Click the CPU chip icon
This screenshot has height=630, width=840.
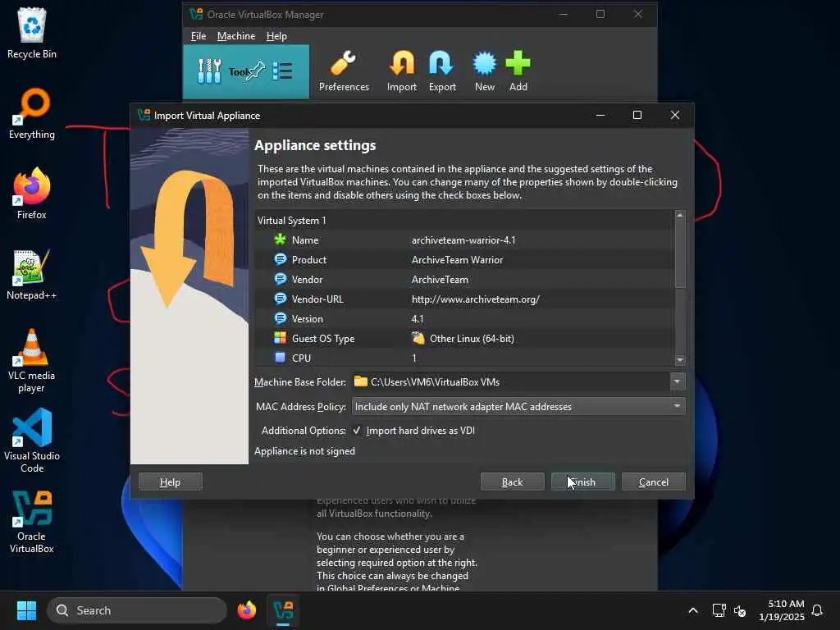tap(281, 358)
